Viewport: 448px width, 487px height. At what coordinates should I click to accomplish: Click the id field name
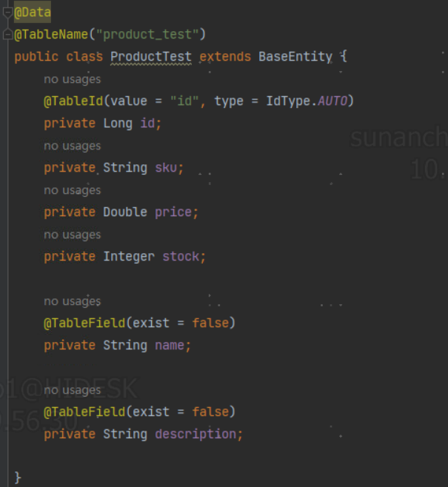[x=147, y=124]
